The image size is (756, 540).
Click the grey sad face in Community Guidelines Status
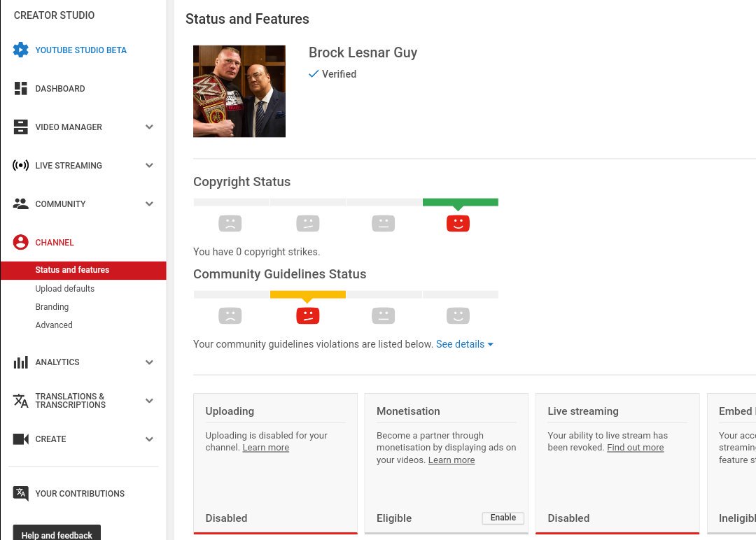pos(230,315)
